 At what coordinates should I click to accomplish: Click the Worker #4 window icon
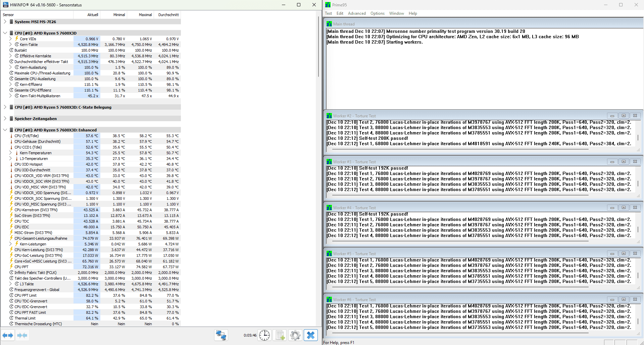coord(329,208)
